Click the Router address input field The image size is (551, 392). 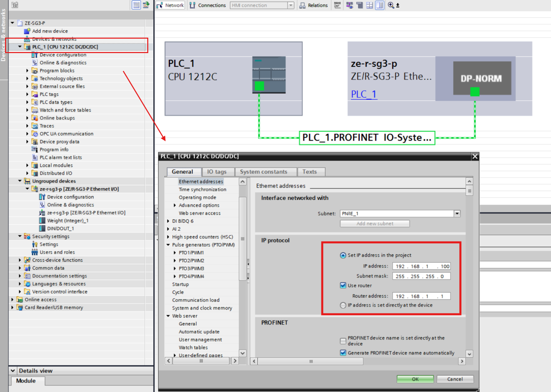pos(421,296)
